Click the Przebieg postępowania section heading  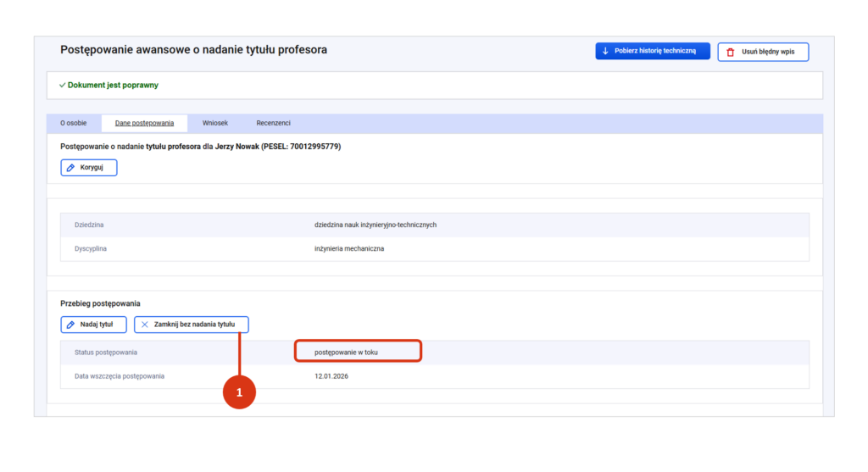pos(100,303)
